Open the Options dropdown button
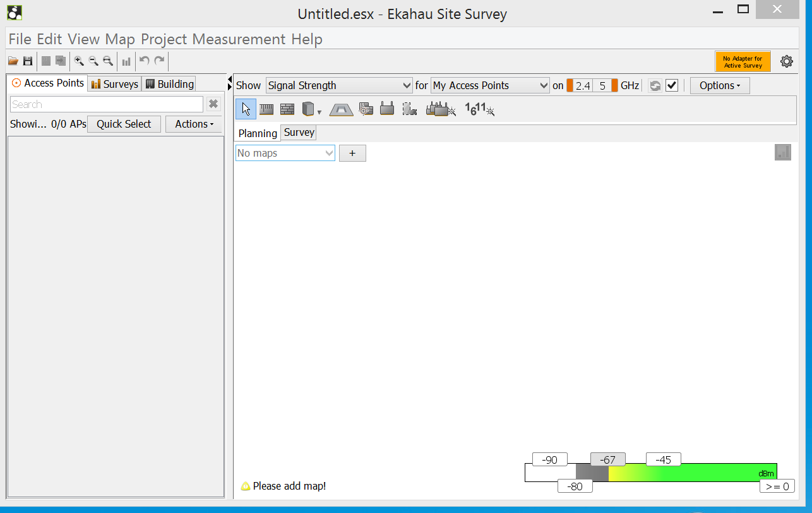812x513 pixels. coord(720,85)
